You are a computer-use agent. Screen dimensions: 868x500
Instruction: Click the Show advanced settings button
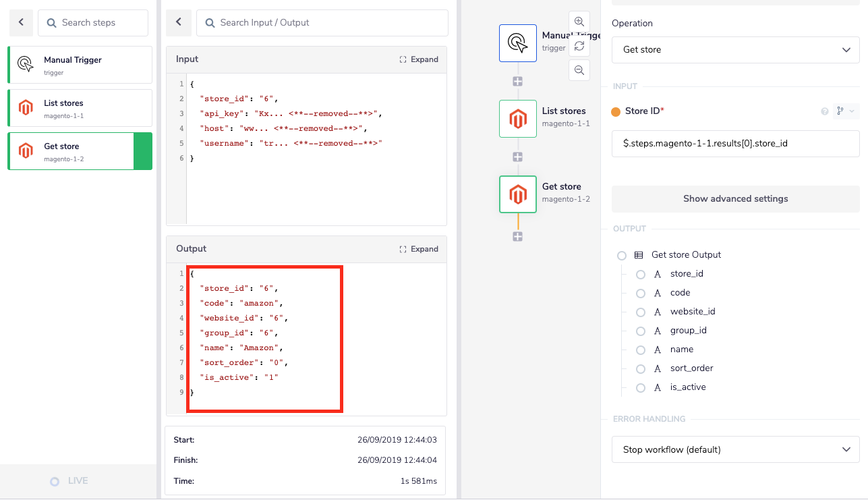click(735, 198)
